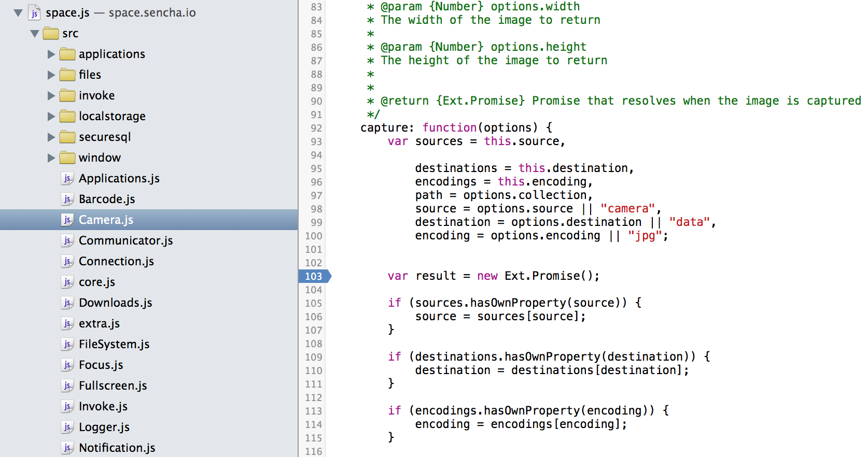The width and height of the screenshot is (868, 457).
Task: Click the Invoke.js file icon
Action: (67, 407)
